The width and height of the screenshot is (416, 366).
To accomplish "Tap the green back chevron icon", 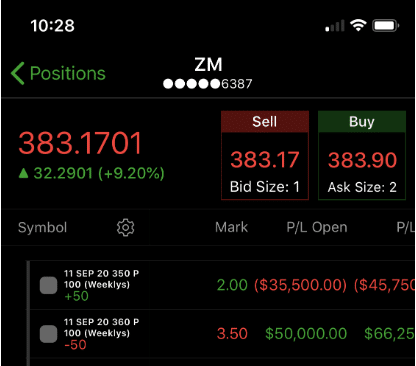I will point(18,73).
